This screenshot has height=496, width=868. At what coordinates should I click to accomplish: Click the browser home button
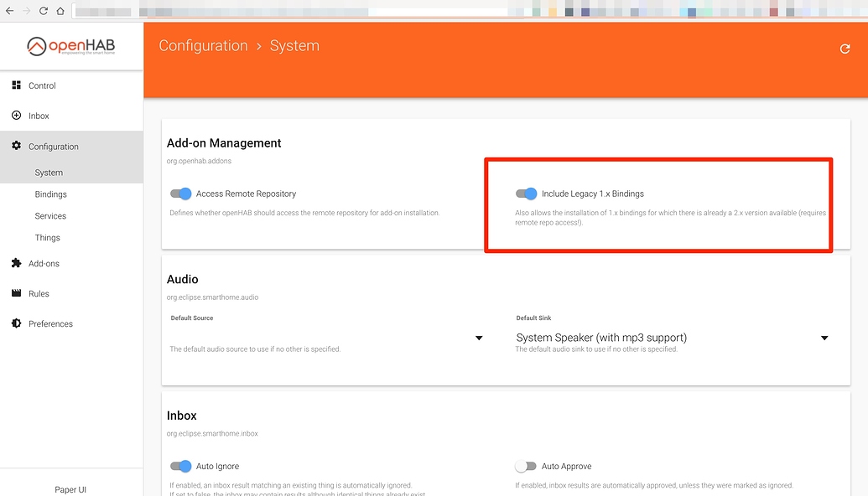pyautogui.click(x=60, y=12)
